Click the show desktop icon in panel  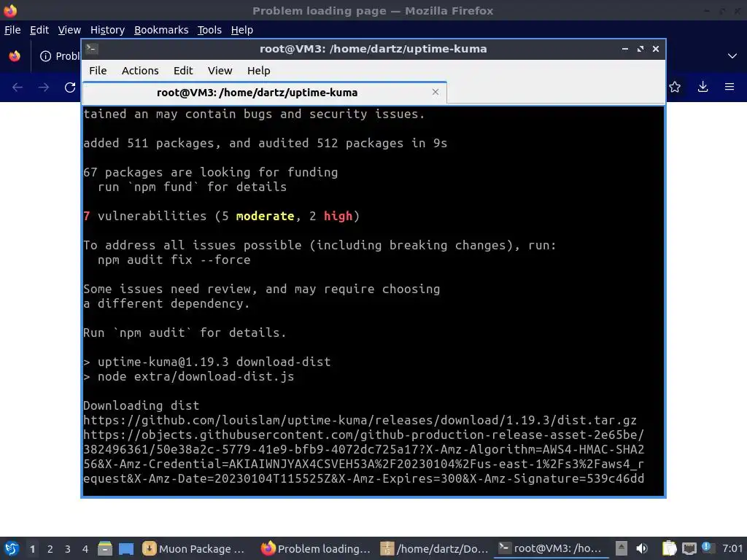click(126, 548)
